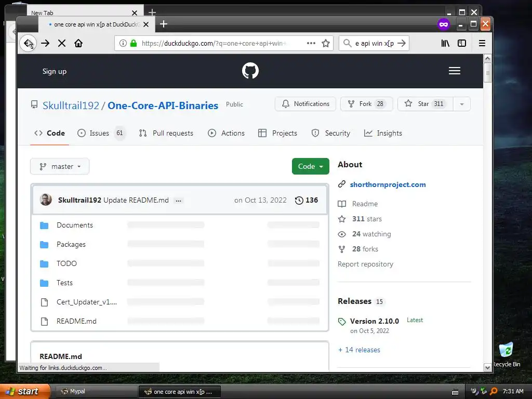532x399 pixels.
Task: View the 136 commits history
Action: click(x=307, y=200)
